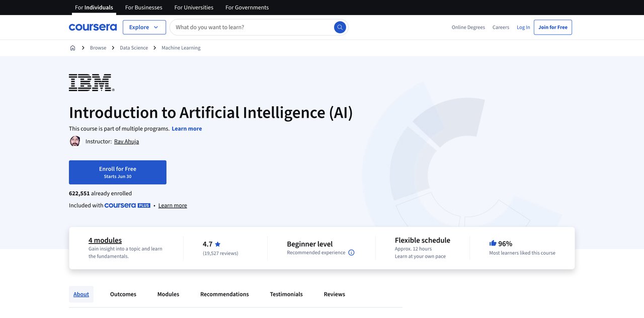The width and height of the screenshot is (644, 318).
Task: Expand the Explore dropdown
Action: pos(144,27)
